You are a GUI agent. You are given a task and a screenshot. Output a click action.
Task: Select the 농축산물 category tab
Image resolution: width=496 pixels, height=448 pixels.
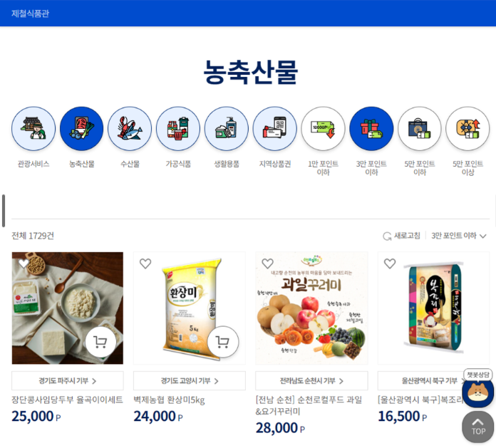pyautogui.click(x=82, y=129)
